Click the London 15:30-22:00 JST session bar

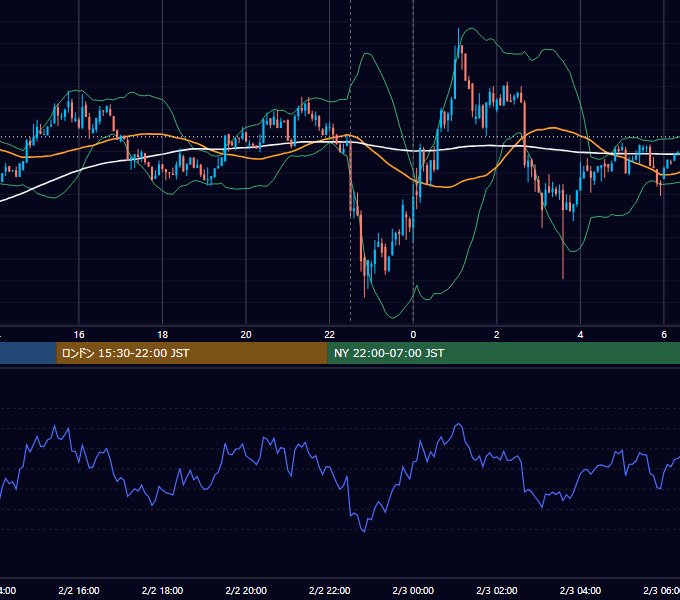tap(192, 353)
